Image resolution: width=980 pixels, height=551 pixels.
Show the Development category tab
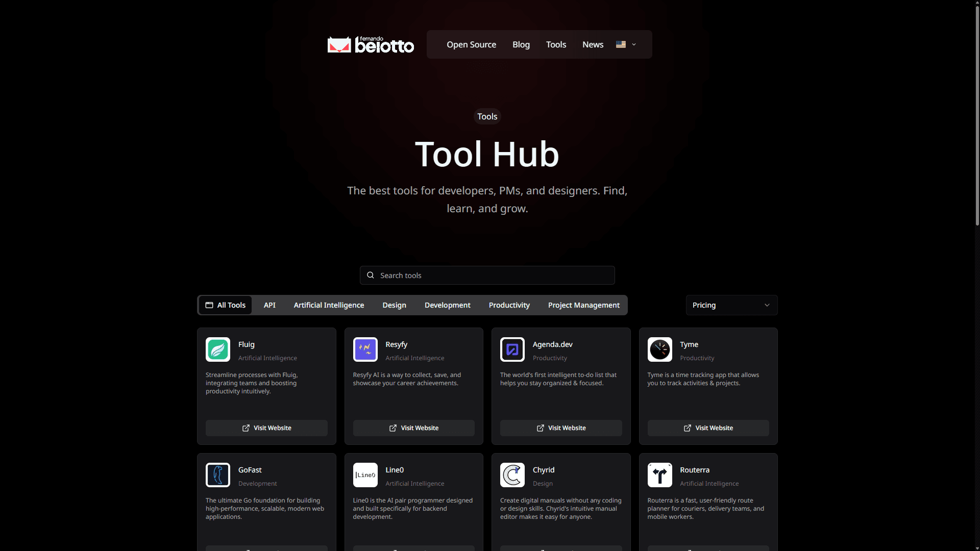(448, 305)
